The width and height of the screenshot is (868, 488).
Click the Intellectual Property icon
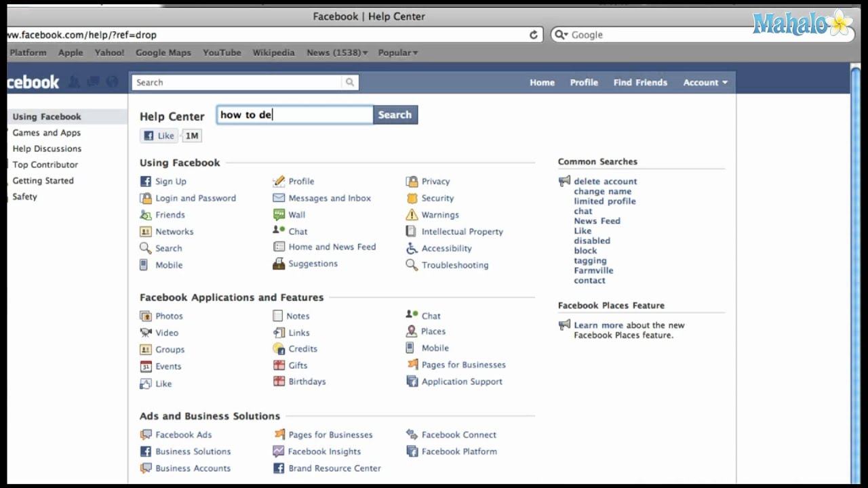[410, 231]
